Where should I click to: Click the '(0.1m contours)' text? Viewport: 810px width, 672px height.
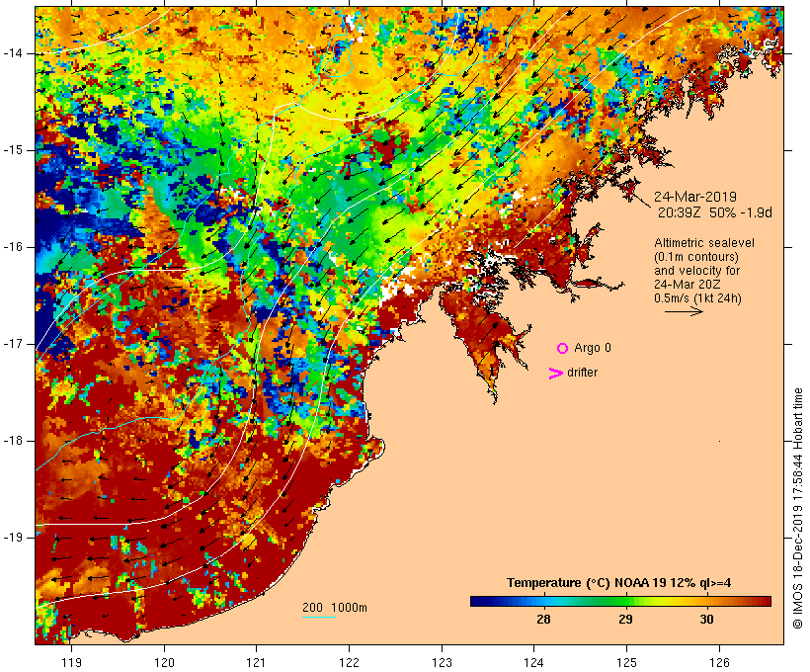[x=696, y=257]
